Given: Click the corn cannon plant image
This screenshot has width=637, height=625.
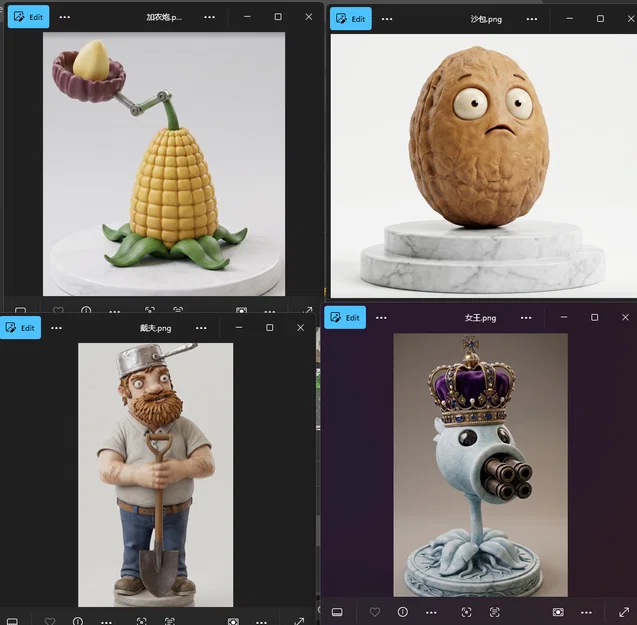Looking at the screenshot, I should pyautogui.click(x=164, y=164).
